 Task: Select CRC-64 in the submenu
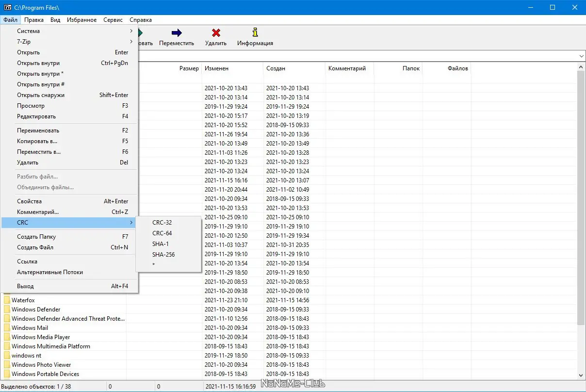point(168,233)
